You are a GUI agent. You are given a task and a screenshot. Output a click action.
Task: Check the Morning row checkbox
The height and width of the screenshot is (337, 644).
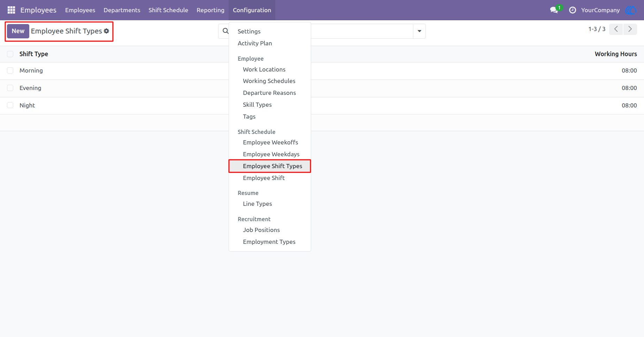(10, 70)
